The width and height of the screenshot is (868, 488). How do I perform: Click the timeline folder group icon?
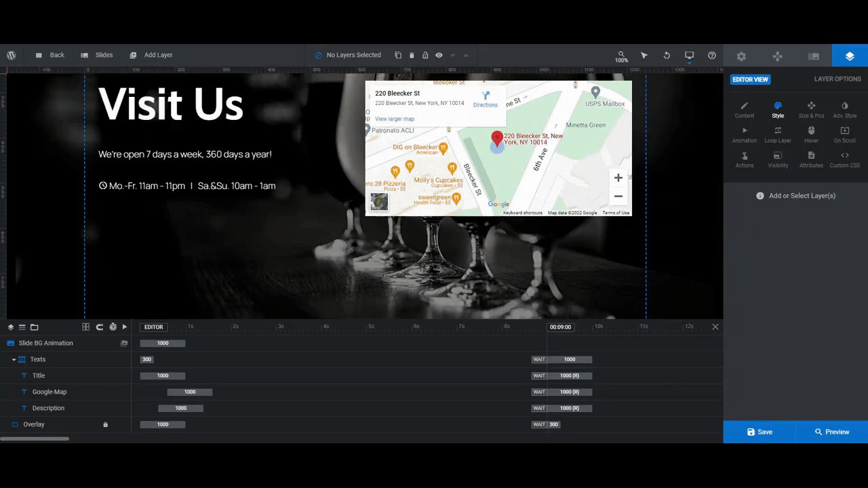(35, 327)
